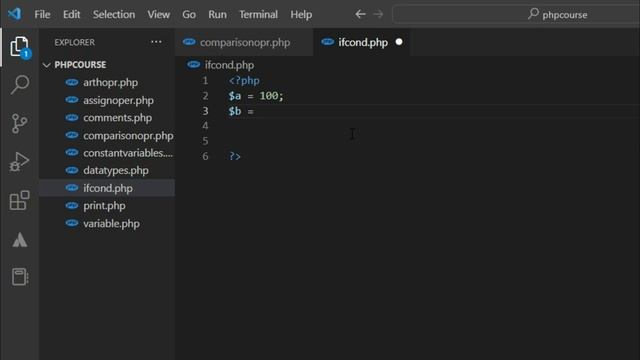This screenshot has width=640, height=360.
Task: Click PHP icon in ifcond.php breadcrumb
Action: [193, 64]
